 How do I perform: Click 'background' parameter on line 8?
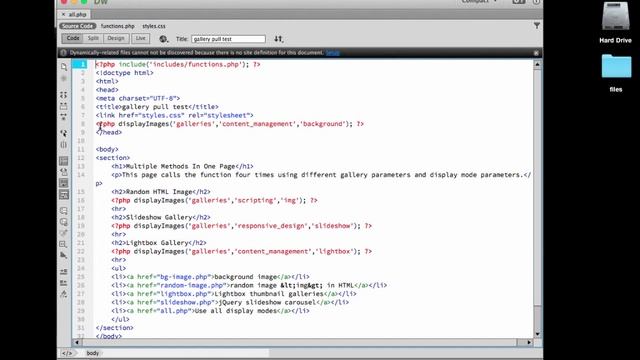click(323, 124)
